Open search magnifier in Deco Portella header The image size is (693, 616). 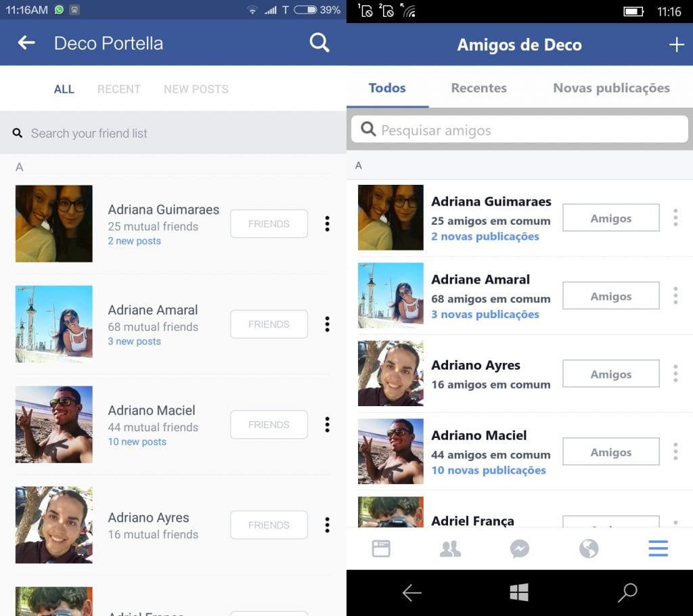319,43
